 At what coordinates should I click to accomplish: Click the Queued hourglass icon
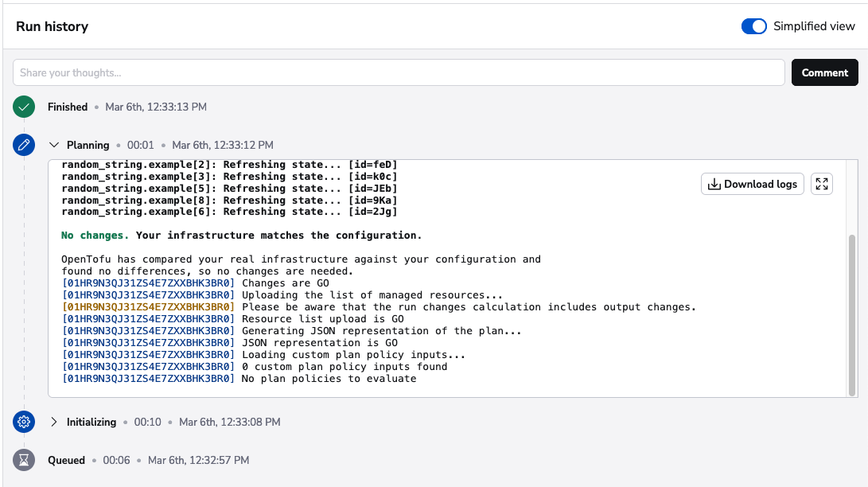pyautogui.click(x=24, y=460)
